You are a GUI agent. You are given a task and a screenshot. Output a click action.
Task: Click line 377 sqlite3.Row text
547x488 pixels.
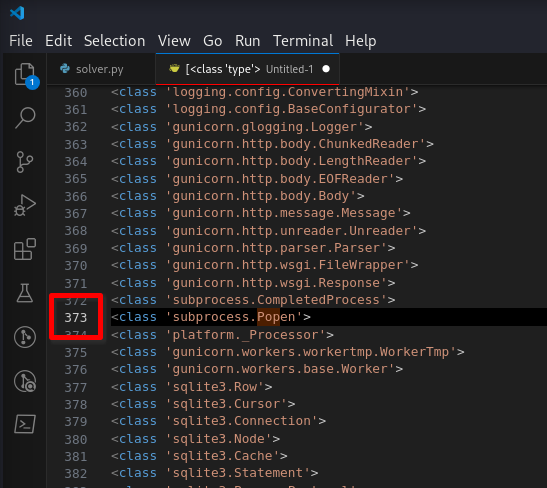point(215,387)
